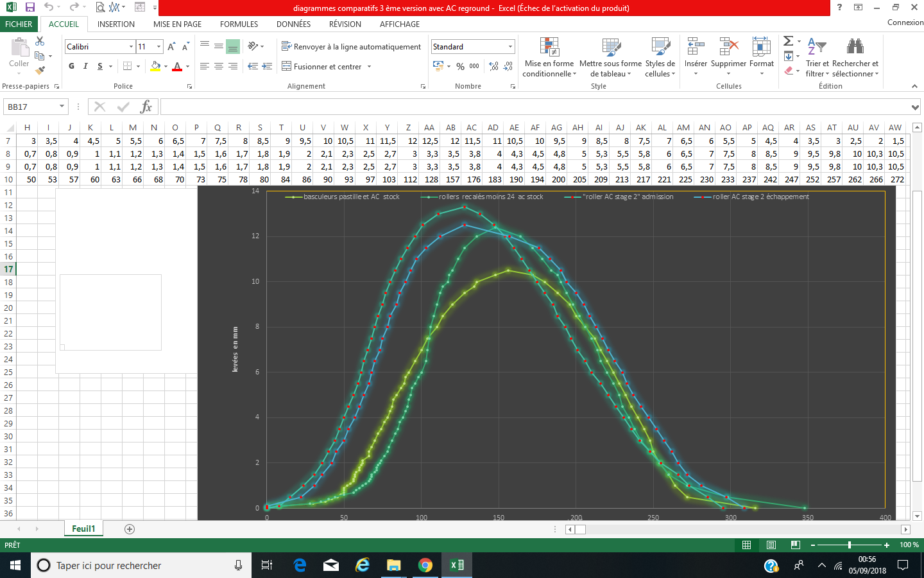This screenshot has width=924, height=578.
Task: Open Mise en forme conditionnelle menu
Action: tap(549, 57)
